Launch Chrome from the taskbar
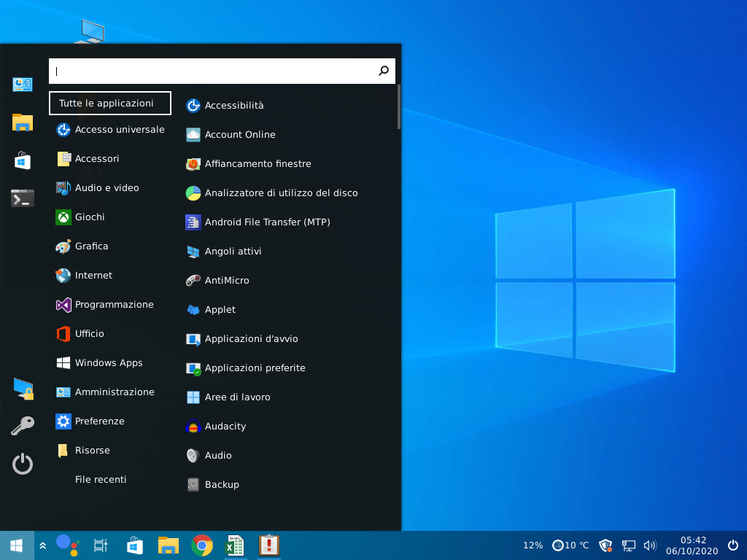747x560 pixels. point(202,545)
